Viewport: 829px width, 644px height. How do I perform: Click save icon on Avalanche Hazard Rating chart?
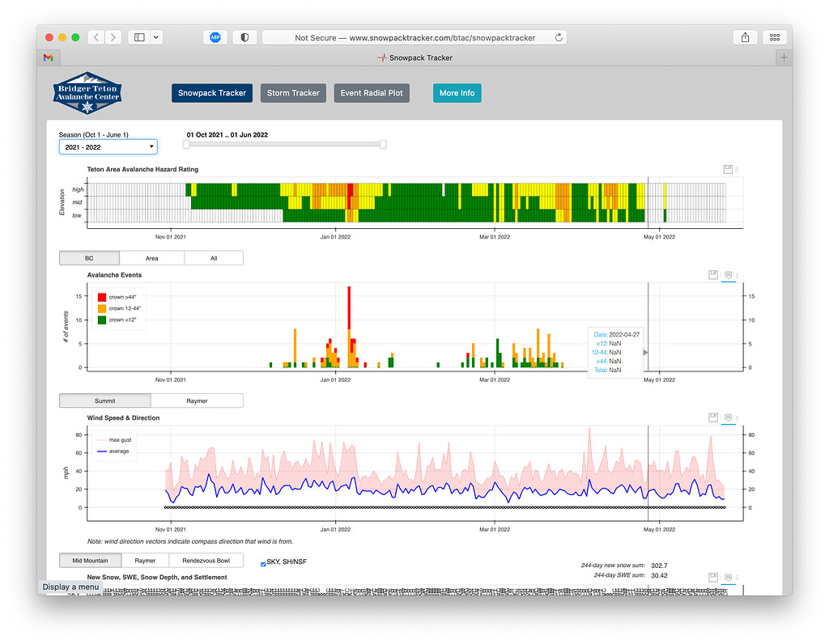click(x=728, y=169)
